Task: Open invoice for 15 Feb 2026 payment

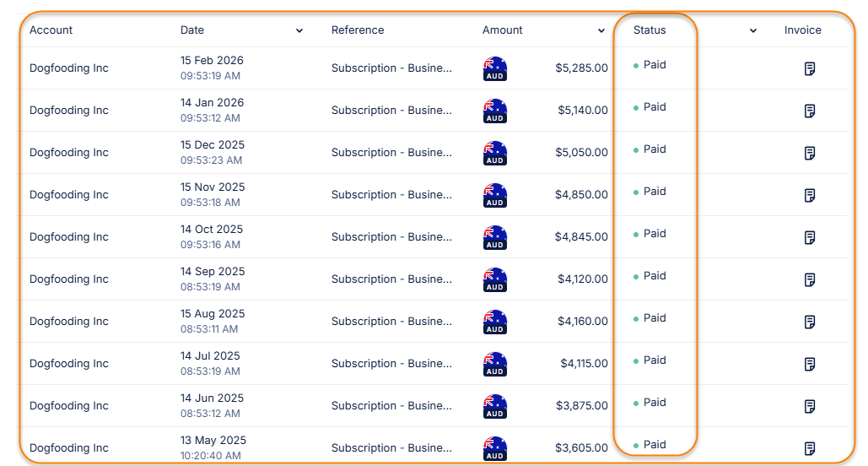Action: pyautogui.click(x=810, y=68)
